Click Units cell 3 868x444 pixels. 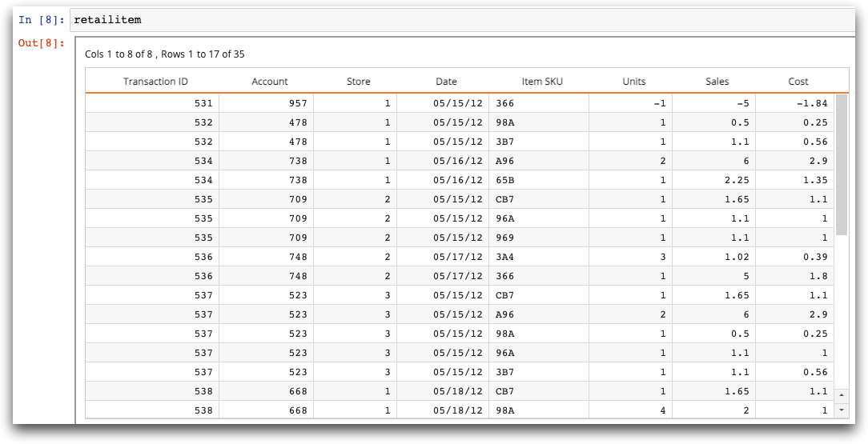(x=630, y=257)
